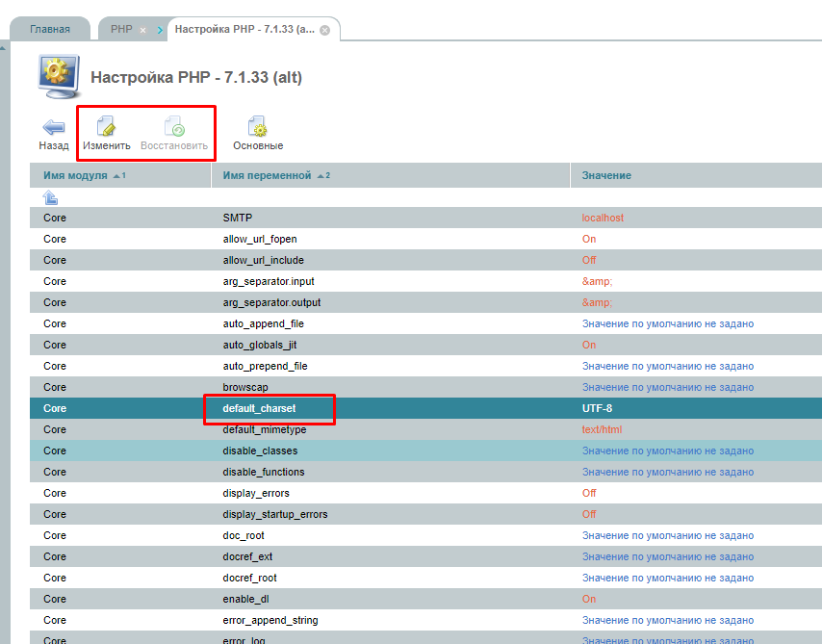Select the browscap row
Viewport: 822px width, 644px height.
coord(425,387)
